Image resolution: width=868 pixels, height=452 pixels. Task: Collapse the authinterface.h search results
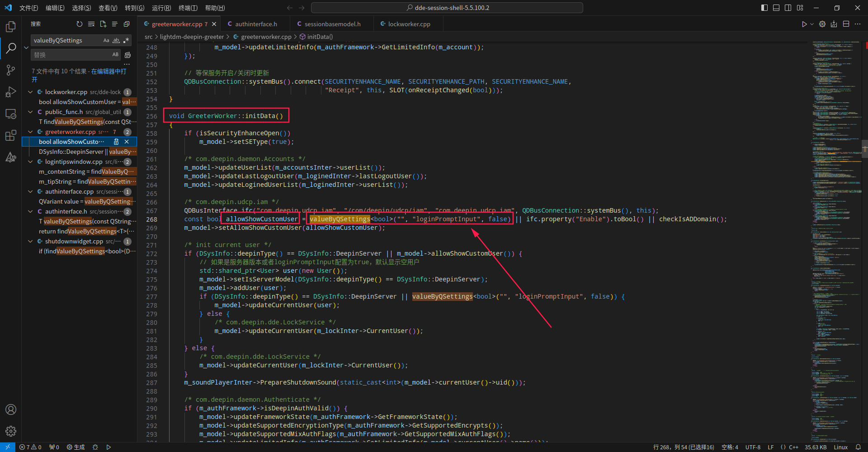[x=30, y=211]
